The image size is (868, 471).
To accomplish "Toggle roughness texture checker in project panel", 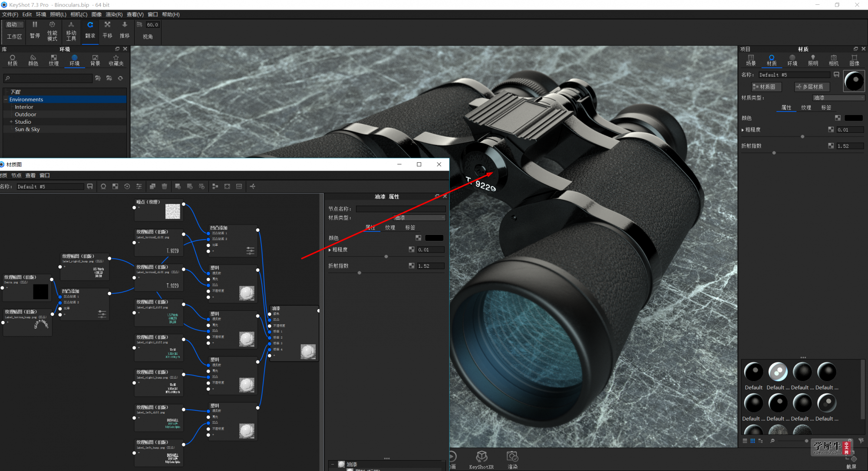I will (x=831, y=129).
